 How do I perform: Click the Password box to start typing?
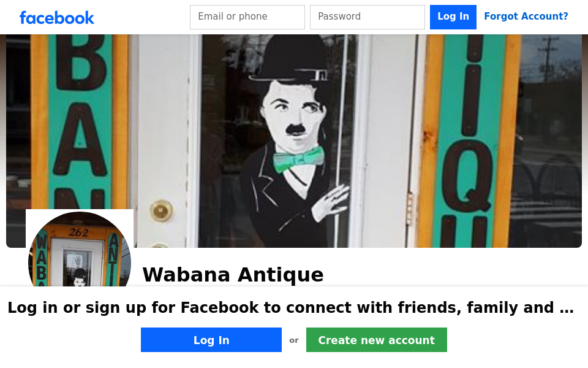coord(367,17)
